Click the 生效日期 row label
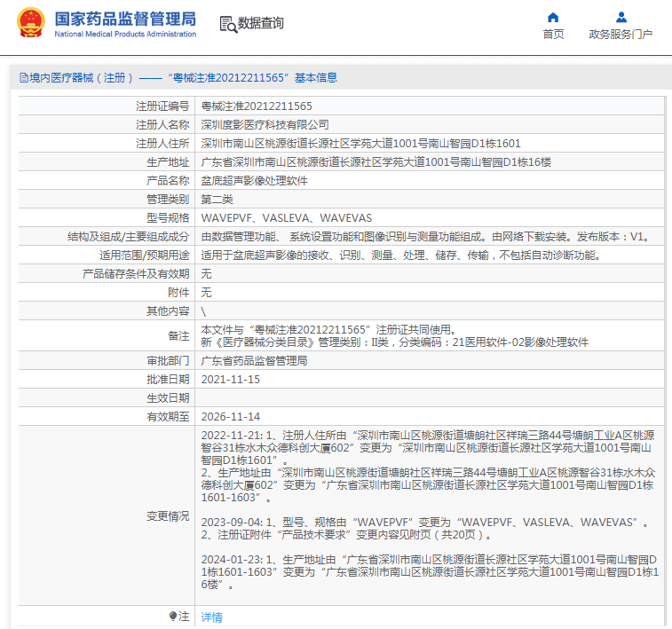 pyautogui.click(x=168, y=398)
